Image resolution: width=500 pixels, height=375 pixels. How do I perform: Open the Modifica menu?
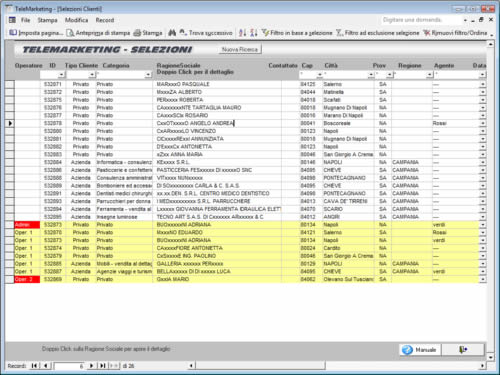[x=76, y=20]
